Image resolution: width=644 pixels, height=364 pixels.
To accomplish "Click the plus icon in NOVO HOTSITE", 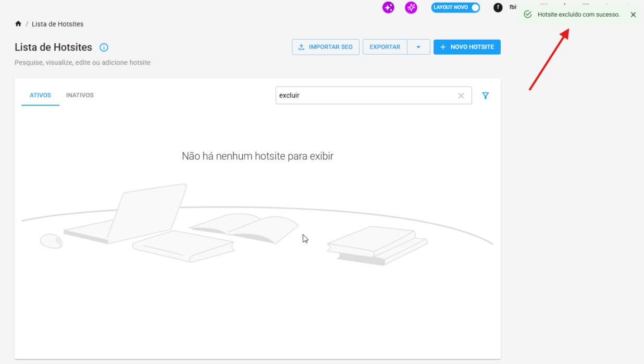I will (443, 47).
